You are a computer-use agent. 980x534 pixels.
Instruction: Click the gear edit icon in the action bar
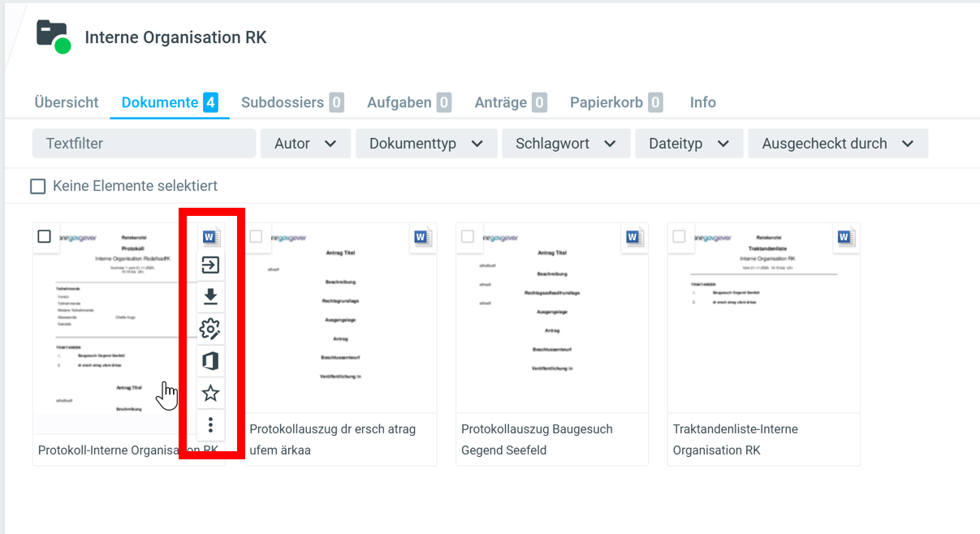click(210, 329)
